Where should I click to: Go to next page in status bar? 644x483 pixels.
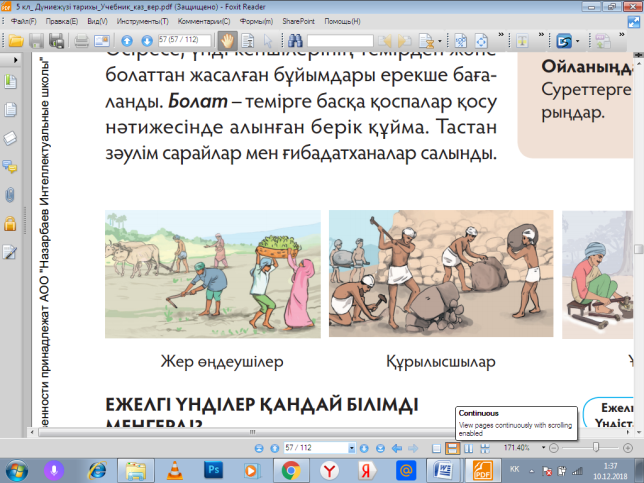click(364, 448)
